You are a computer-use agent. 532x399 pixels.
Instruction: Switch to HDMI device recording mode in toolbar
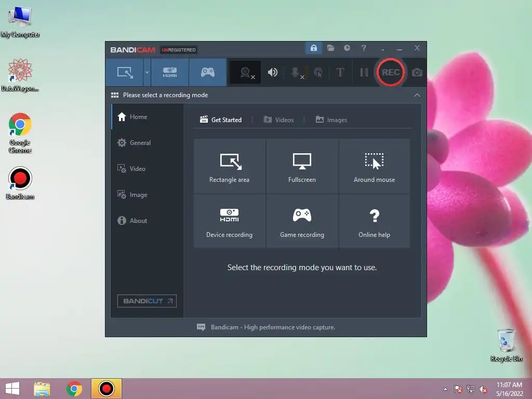(x=170, y=72)
